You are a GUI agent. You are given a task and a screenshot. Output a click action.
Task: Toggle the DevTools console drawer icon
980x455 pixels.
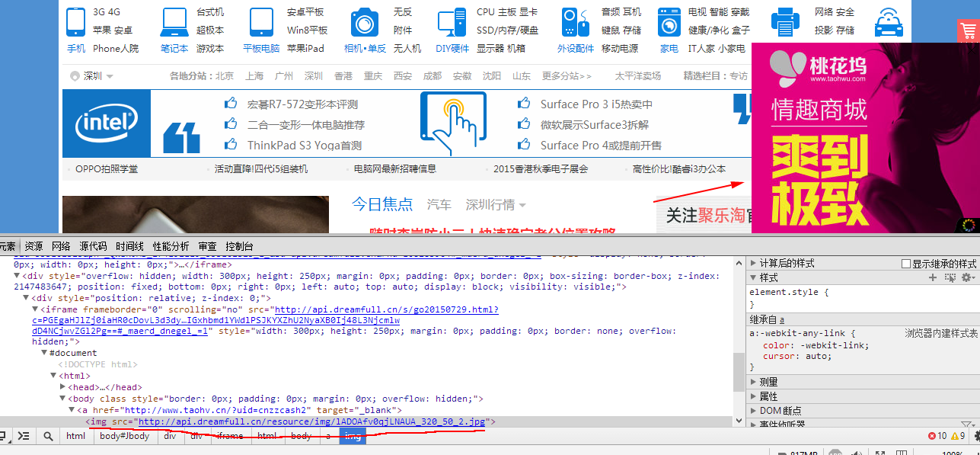(24, 436)
